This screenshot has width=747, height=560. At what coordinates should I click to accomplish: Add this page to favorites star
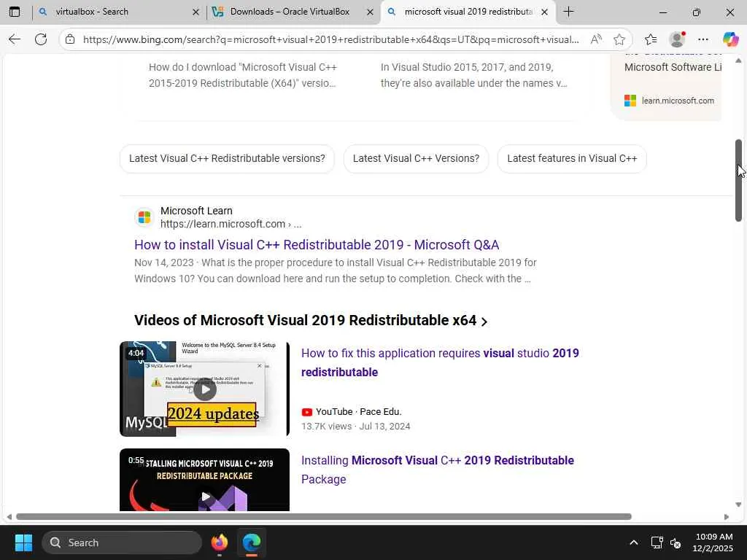pos(619,39)
